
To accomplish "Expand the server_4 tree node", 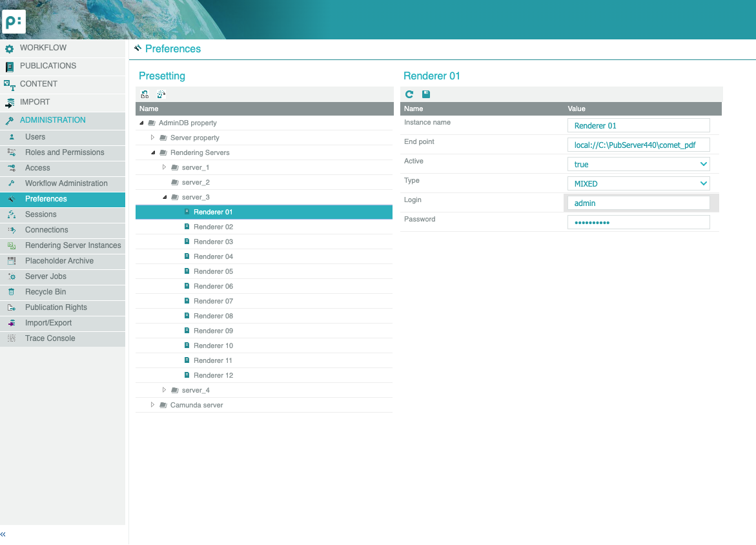I will [165, 390].
